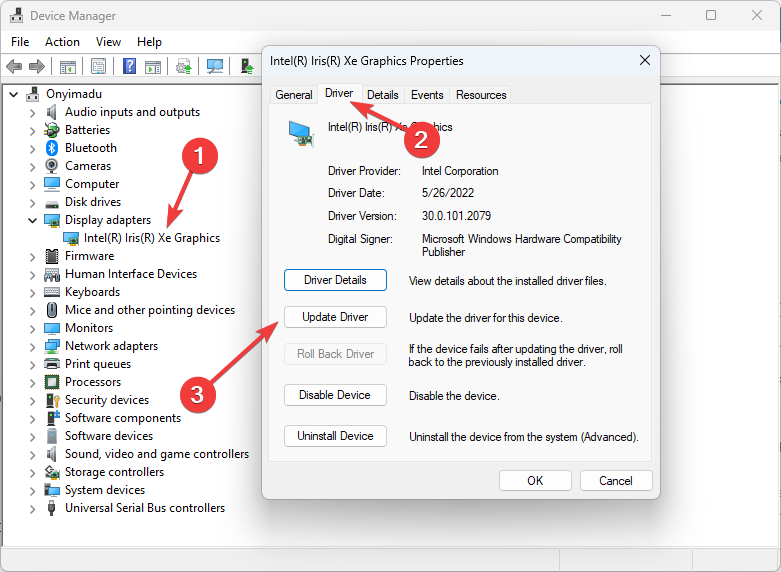Click the Forward arrow in the toolbar
Screen dimensions: 781x572
coord(37,66)
